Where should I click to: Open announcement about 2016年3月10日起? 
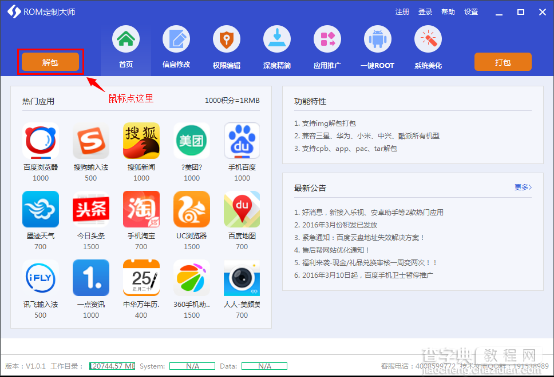(x=364, y=275)
